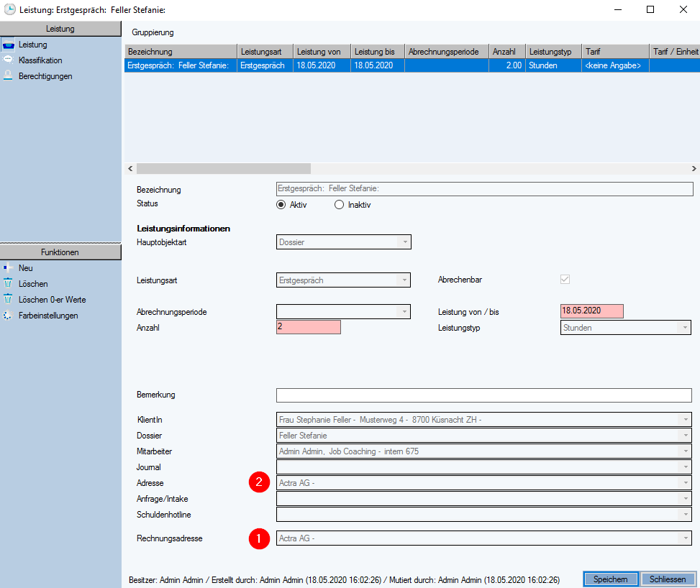Click the clock icon in title bar
The height and width of the screenshot is (588, 700).
click(9, 9)
